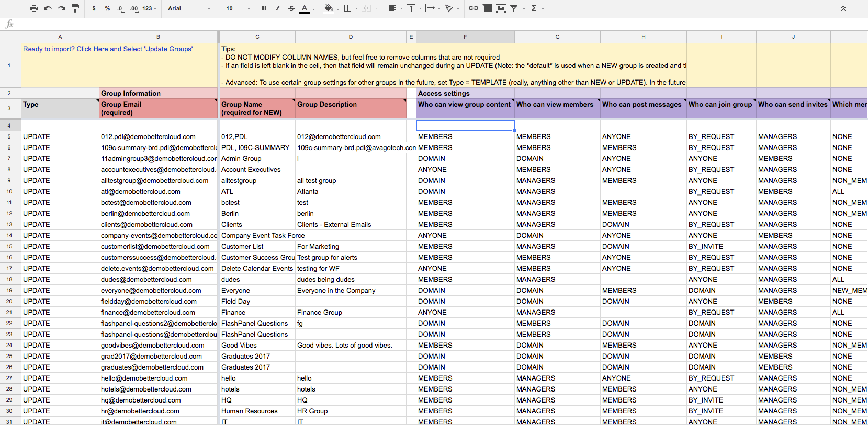Select the 'Type' header cell
Image resolution: width=868 pixels, height=425 pixels.
tap(60, 108)
